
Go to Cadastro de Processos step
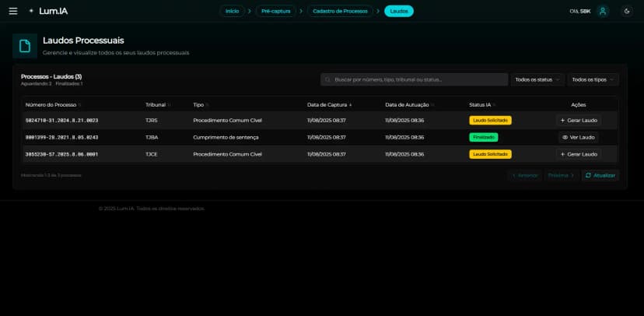pos(340,11)
